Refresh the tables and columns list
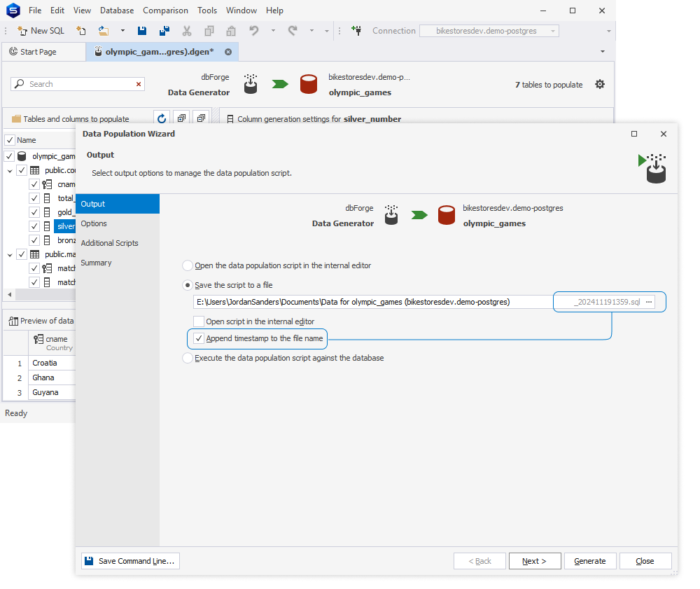The width and height of the screenshot is (700, 589). click(x=162, y=117)
